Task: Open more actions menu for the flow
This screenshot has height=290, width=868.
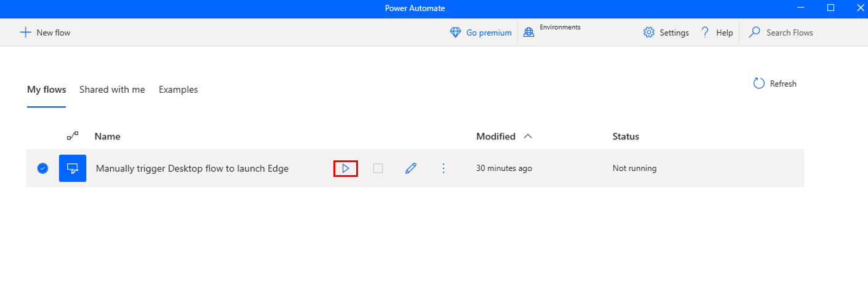Action: coord(444,168)
